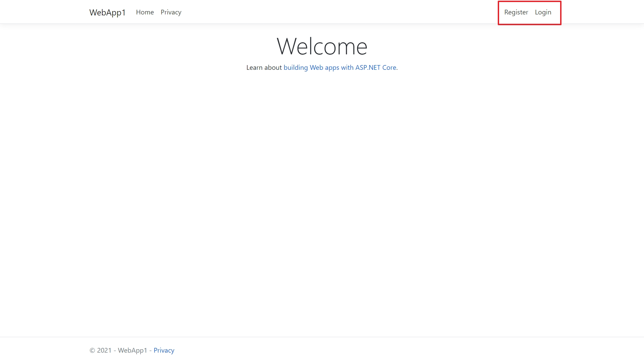Viewport: 644px width, 362px height.
Task: Open the Register page link
Action: pyautogui.click(x=516, y=12)
